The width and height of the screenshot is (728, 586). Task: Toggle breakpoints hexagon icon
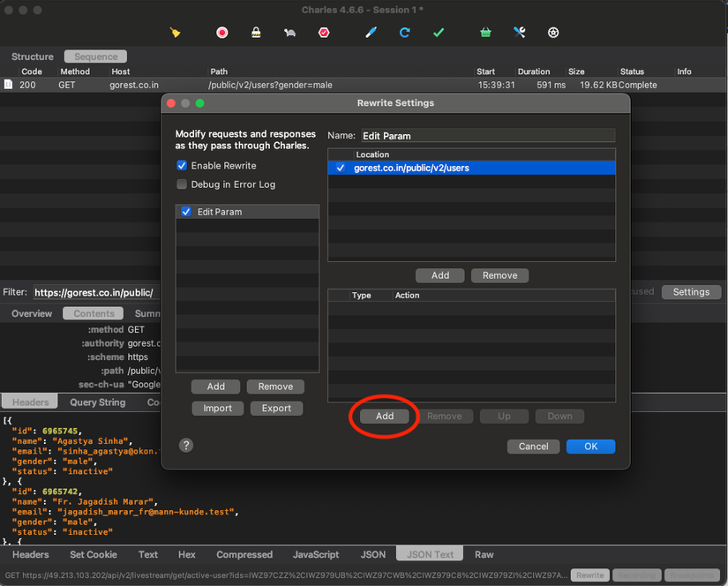(324, 33)
